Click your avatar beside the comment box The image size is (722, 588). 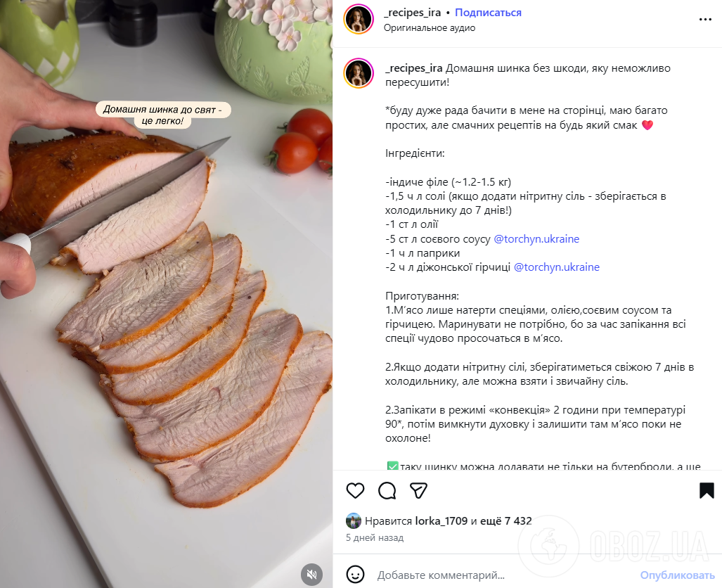pyautogui.click(x=355, y=575)
